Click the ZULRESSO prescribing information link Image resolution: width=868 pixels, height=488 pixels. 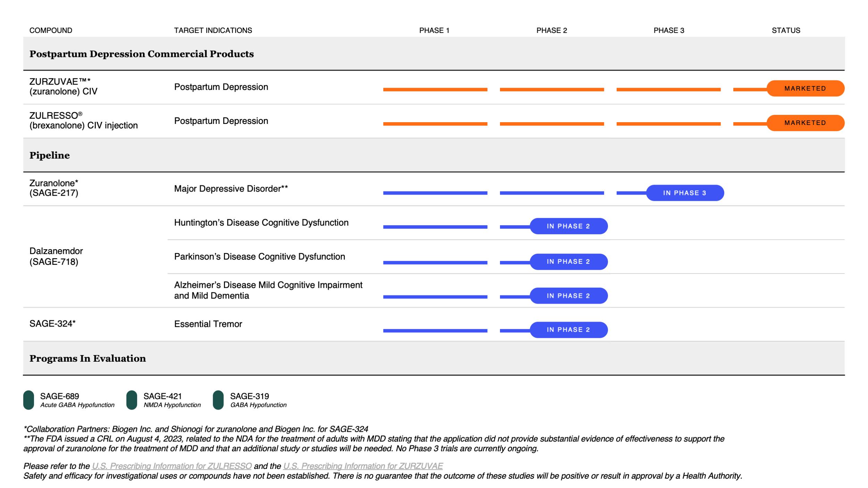point(172,466)
